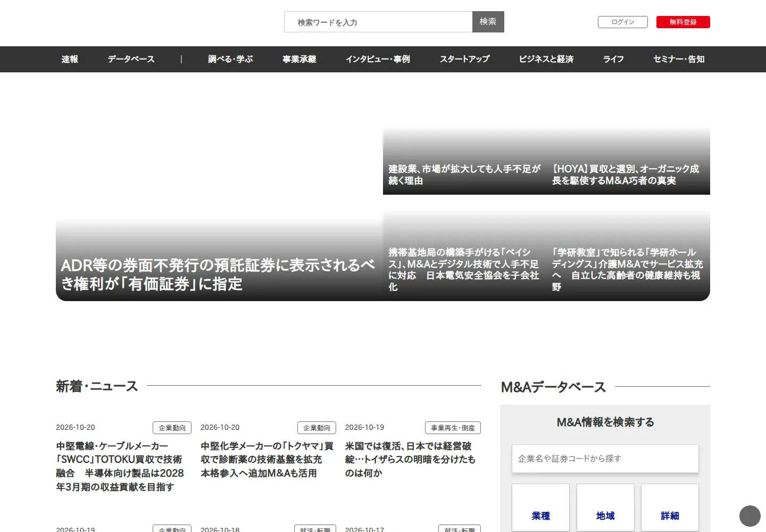The image size is (766, 532).
Task: Click the 事業再生・倒産 category tag
Action: (x=453, y=428)
